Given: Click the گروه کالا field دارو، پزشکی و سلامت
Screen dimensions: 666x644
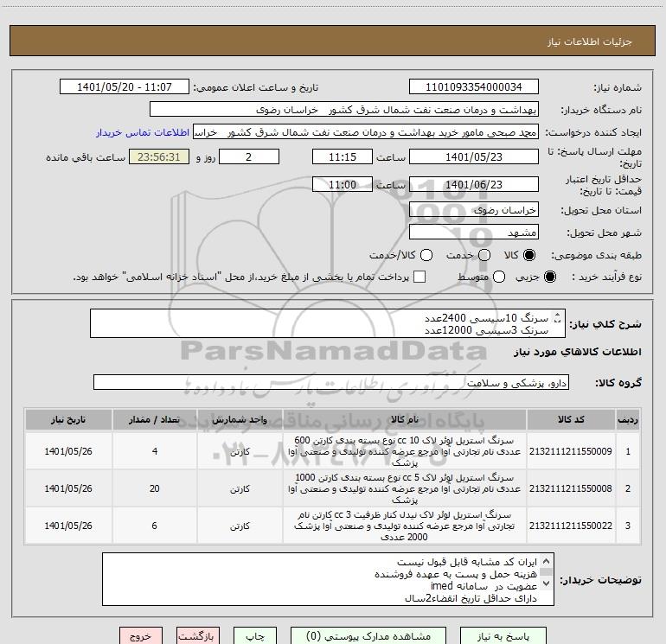Looking at the screenshot, I should pyautogui.click(x=331, y=382).
